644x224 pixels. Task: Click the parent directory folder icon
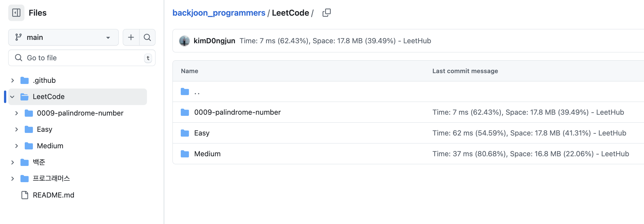point(185,92)
